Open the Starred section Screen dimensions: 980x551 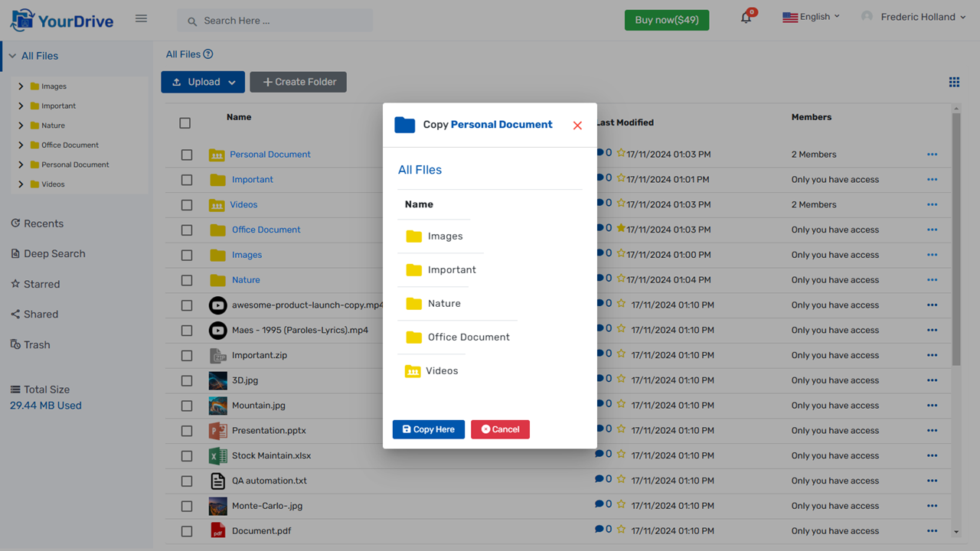[x=41, y=284]
